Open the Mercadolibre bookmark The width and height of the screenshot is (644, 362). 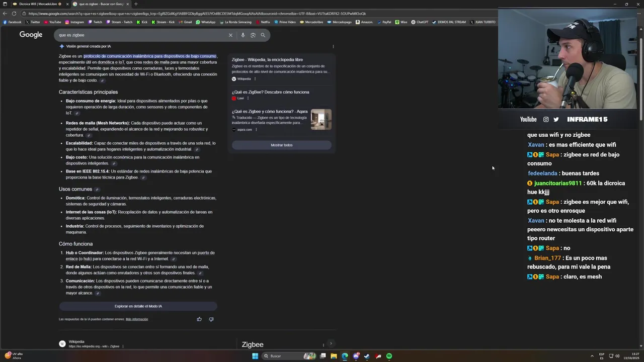tap(311, 22)
